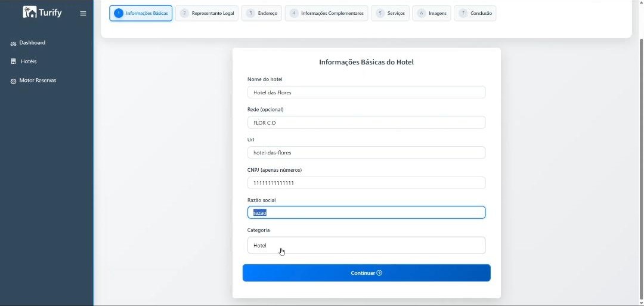Screen dimensions: 644x306
Task: Click the 'Categoria' label
Action: (258, 230)
